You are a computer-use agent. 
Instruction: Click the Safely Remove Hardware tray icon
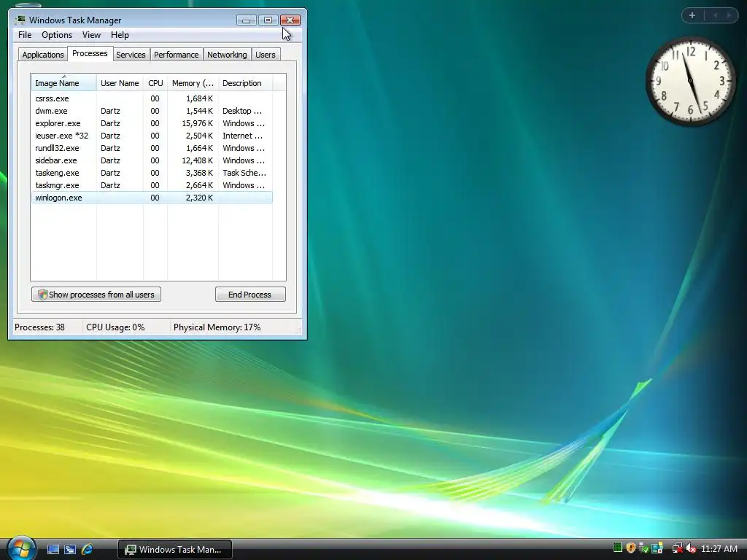tap(643, 548)
